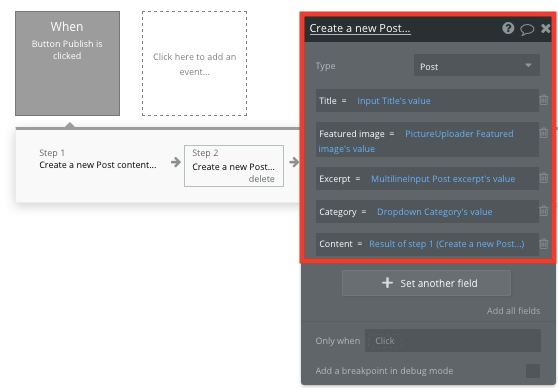Click the arrow after Step 2
This screenshot has width=558, height=388.
(x=294, y=162)
